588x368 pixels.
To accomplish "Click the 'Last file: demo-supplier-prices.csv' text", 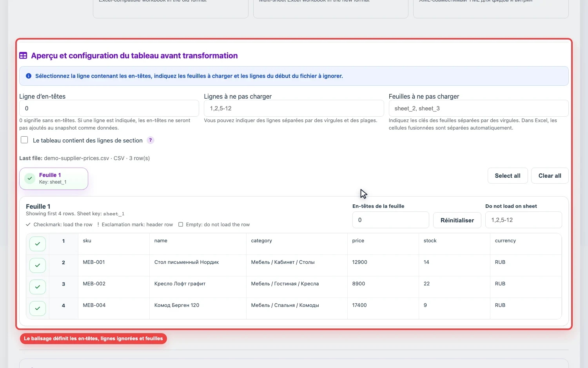I will [64, 159].
